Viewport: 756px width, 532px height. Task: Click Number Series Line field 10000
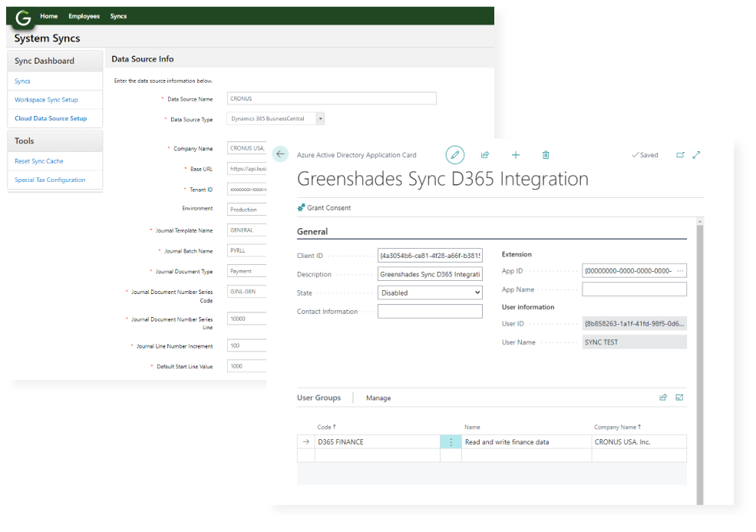point(247,319)
